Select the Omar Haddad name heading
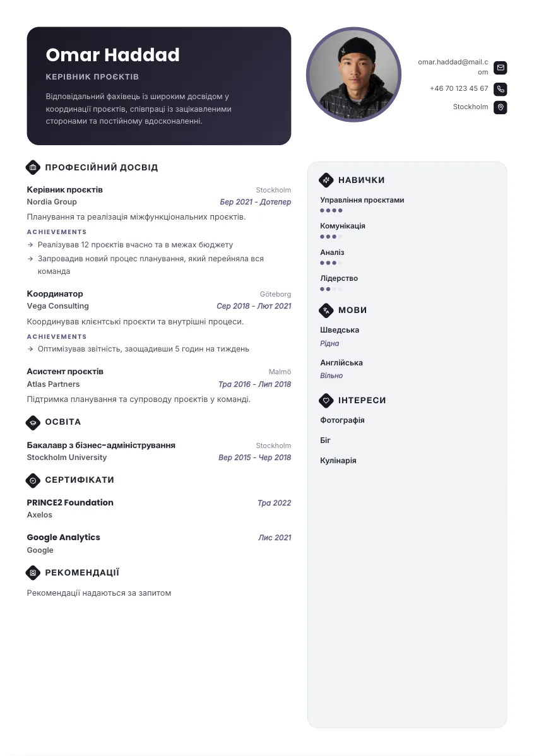The image size is (534, 756). point(112,55)
